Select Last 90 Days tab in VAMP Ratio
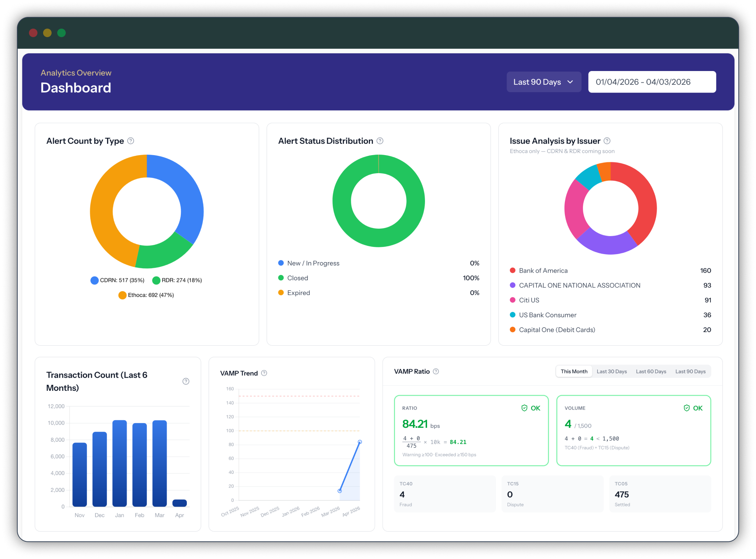 click(690, 371)
